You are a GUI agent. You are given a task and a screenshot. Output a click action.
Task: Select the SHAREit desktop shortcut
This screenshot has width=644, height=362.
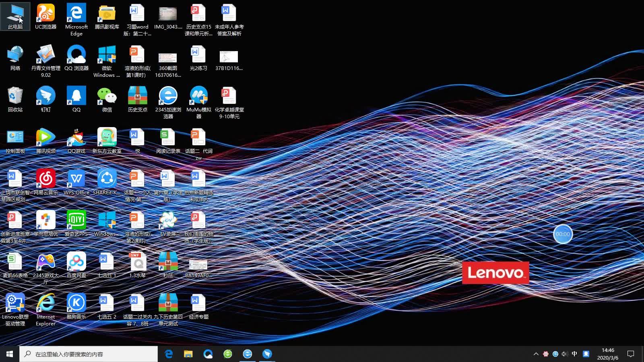(x=107, y=182)
